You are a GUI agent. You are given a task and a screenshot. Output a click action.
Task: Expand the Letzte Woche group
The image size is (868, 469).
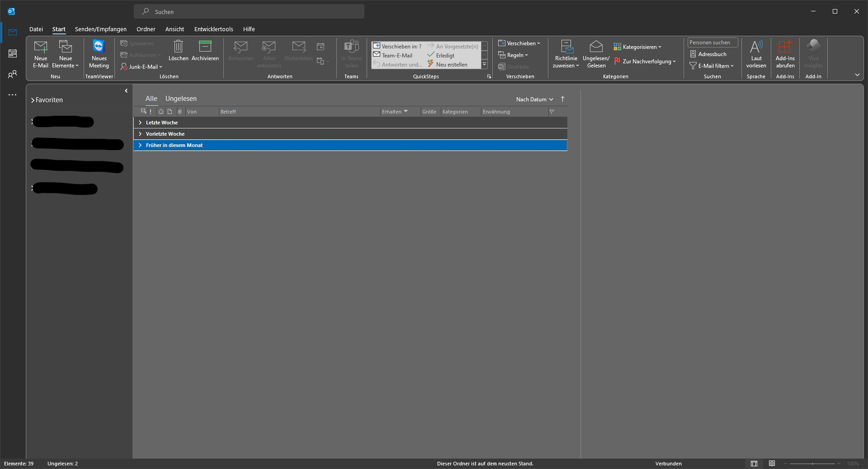click(x=140, y=123)
